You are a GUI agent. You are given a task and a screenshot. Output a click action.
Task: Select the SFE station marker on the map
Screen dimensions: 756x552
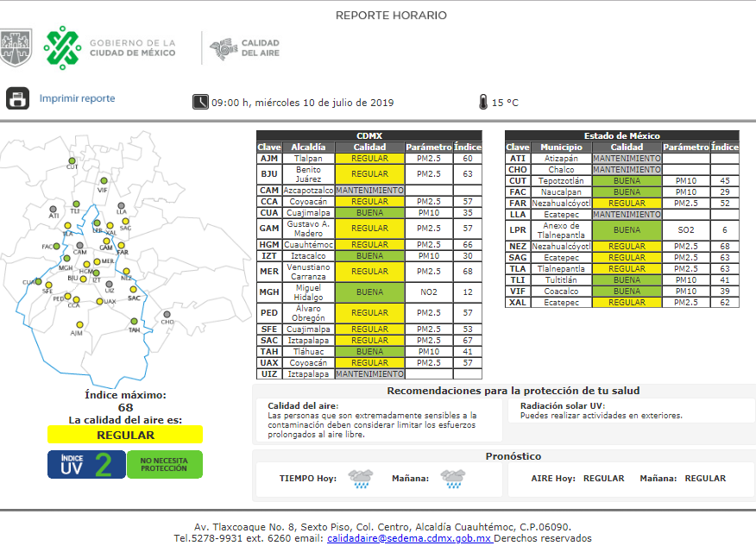(x=48, y=285)
